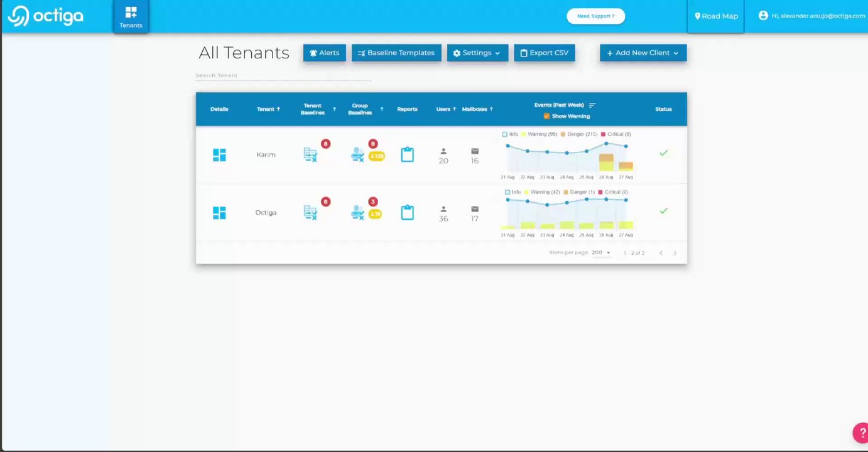Open Karim's reports clipboard icon

(407, 154)
